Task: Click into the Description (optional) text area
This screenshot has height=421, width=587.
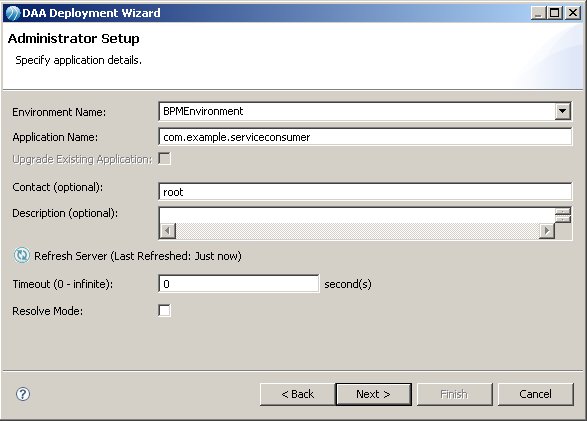Action: tap(357, 216)
